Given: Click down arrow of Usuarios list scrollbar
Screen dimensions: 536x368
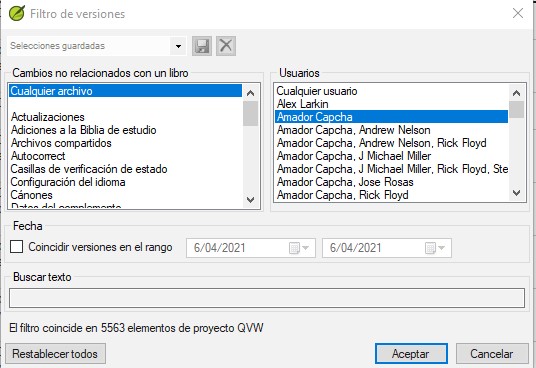Looking at the screenshot, I should [x=517, y=193].
